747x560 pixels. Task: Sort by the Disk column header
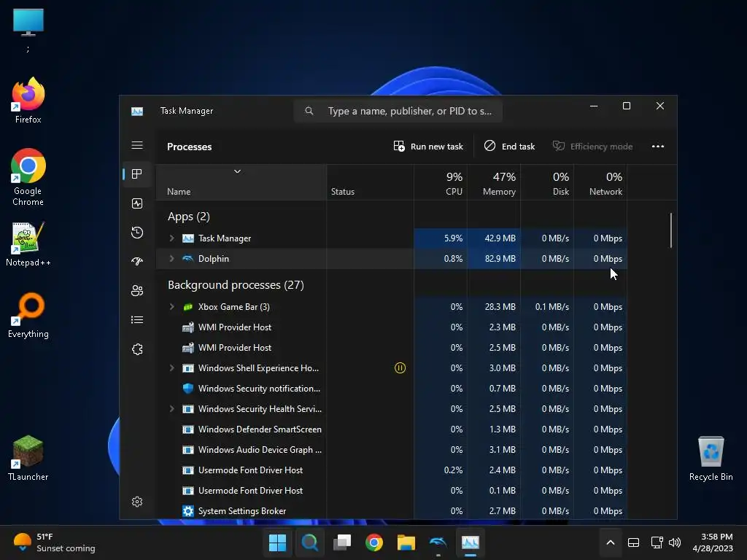tap(547, 183)
